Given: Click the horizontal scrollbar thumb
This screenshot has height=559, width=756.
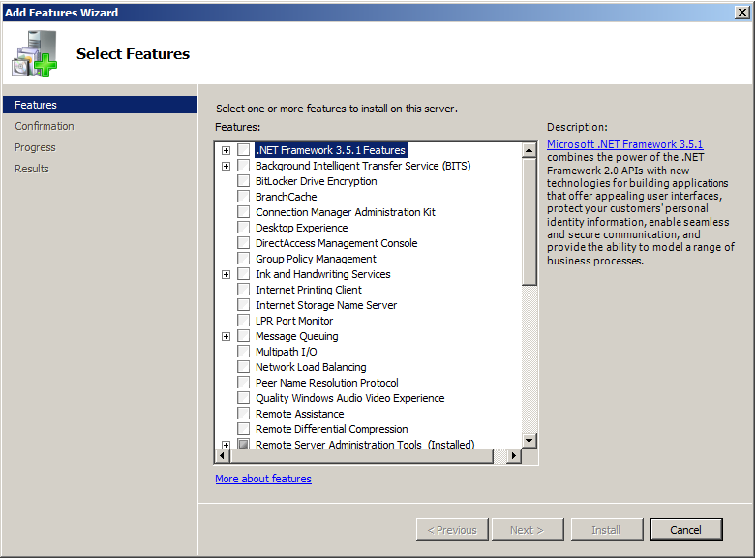Looking at the screenshot, I should [362, 455].
